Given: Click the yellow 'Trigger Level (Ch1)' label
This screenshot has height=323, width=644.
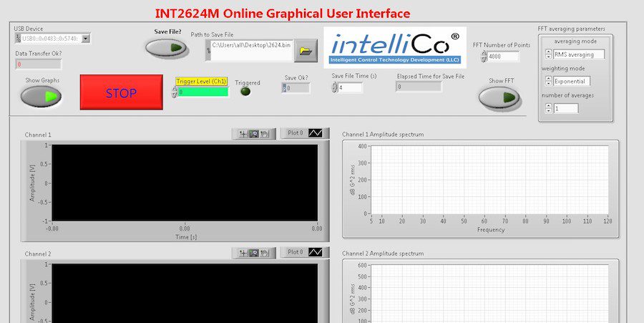Looking at the screenshot, I should tap(202, 82).
